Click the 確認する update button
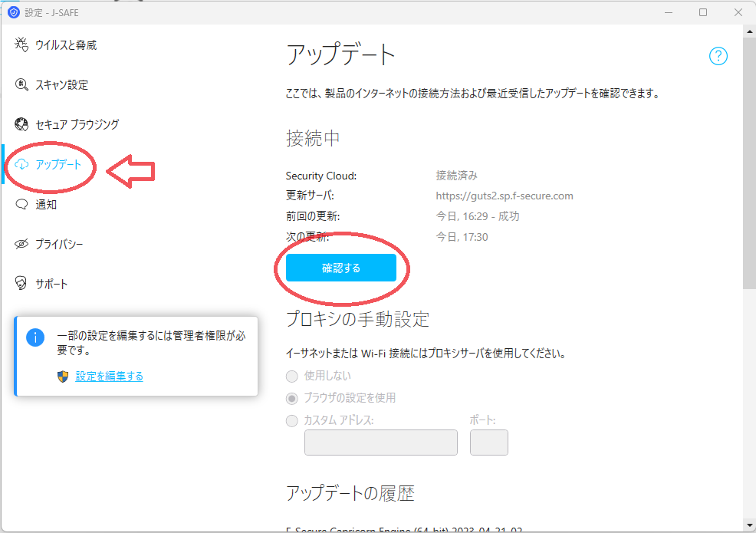The width and height of the screenshot is (756, 533). [x=341, y=268]
